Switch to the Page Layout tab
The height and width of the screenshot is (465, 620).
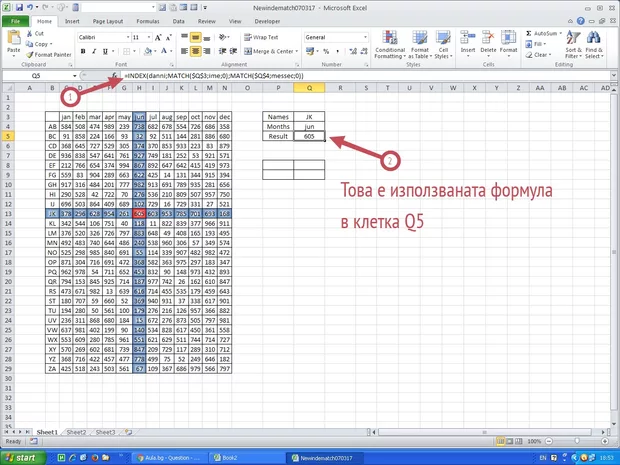pyautogui.click(x=108, y=21)
